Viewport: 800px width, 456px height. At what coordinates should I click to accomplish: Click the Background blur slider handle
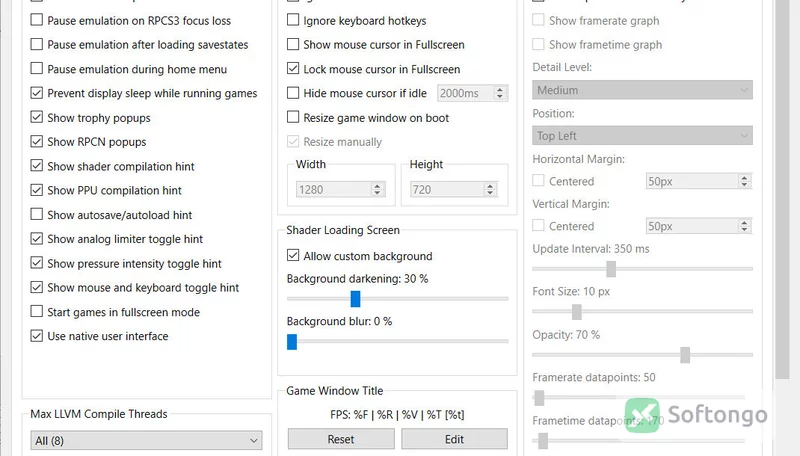click(x=292, y=342)
